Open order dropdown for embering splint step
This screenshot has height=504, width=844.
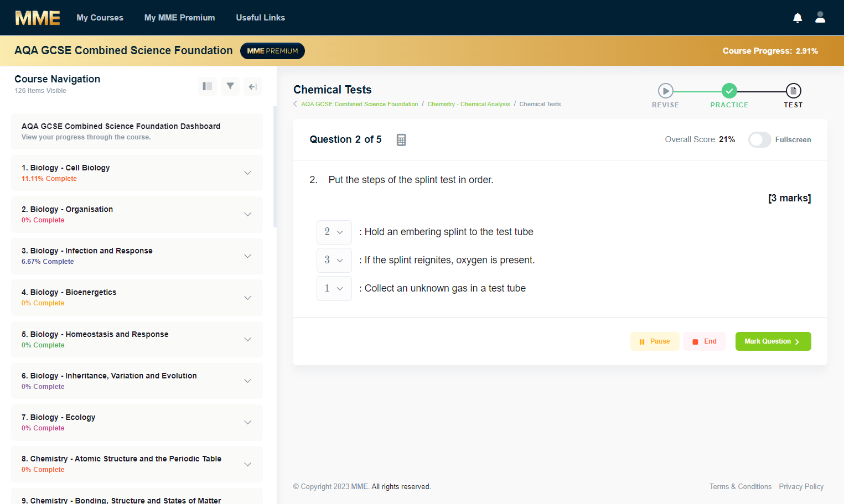pyautogui.click(x=334, y=232)
